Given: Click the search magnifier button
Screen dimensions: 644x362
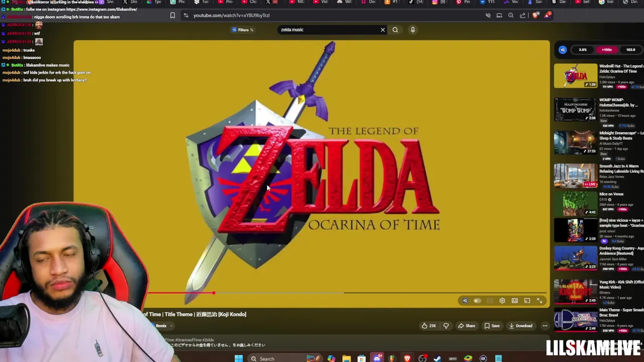Looking at the screenshot, I should (x=395, y=30).
